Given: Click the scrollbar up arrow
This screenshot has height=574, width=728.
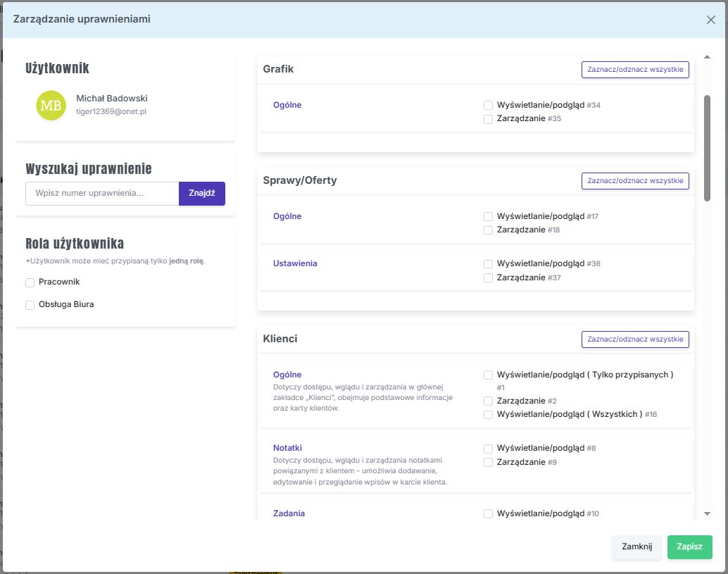Looking at the screenshot, I should pos(707,57).
